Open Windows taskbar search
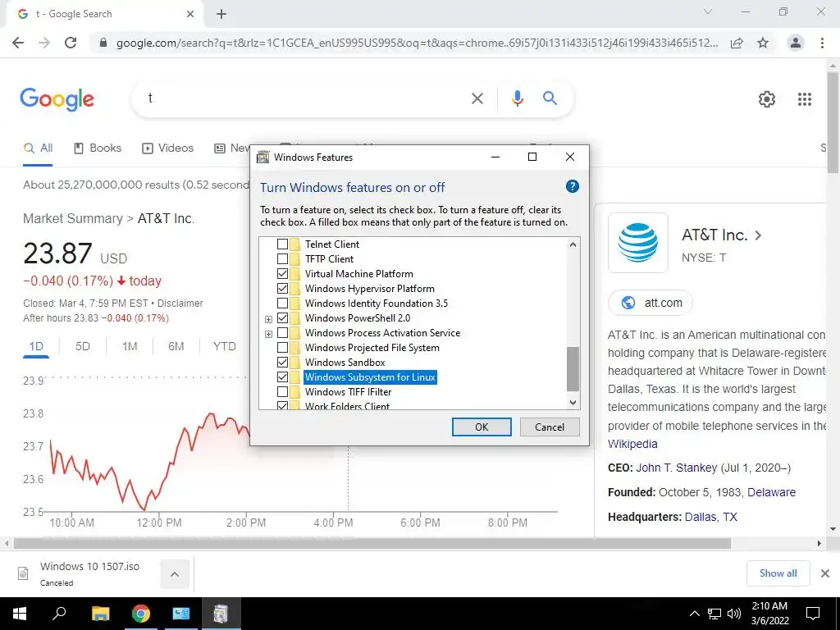 click(x=59, y=614)
